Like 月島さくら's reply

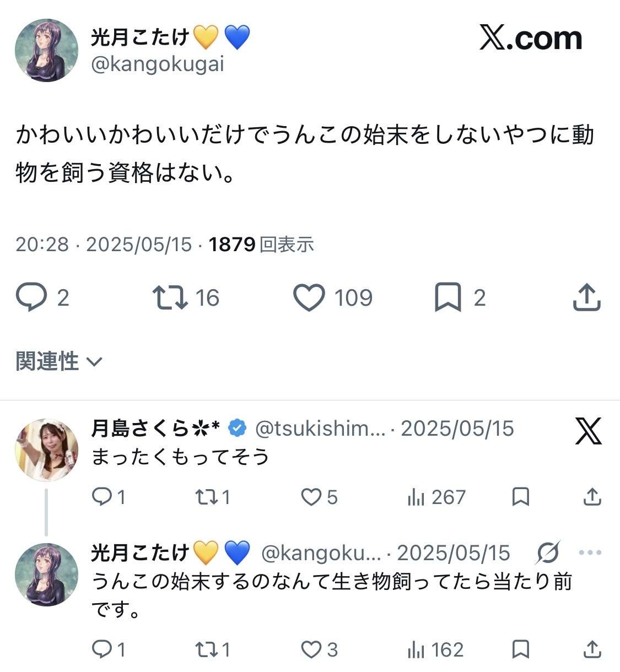pos(311,497)
